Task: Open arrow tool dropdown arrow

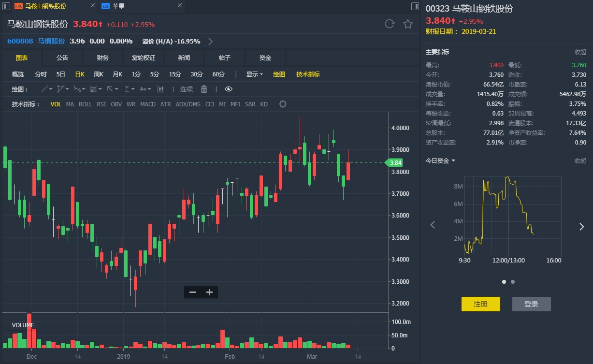Action: [x=116, y=89]
